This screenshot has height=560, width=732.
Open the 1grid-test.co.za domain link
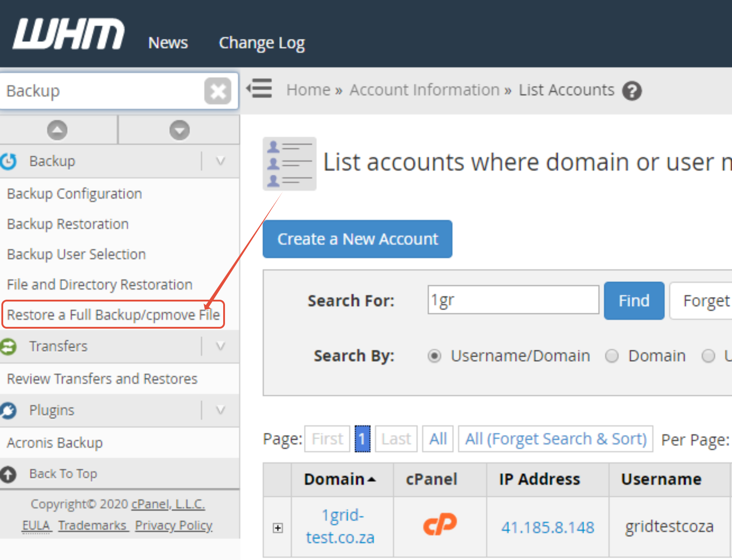tap(340, 526)
